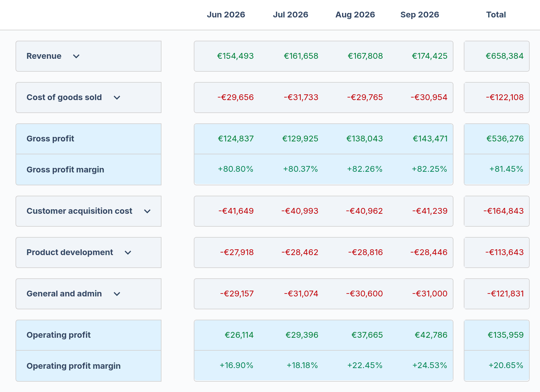Select the Revenue row label

44,56
